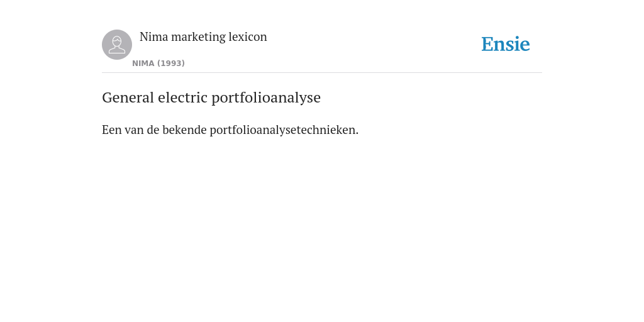This screenshot has height=322, width=644.
Task: Click the General electric portfolioanalyse heading
Action: pos(211,97)
